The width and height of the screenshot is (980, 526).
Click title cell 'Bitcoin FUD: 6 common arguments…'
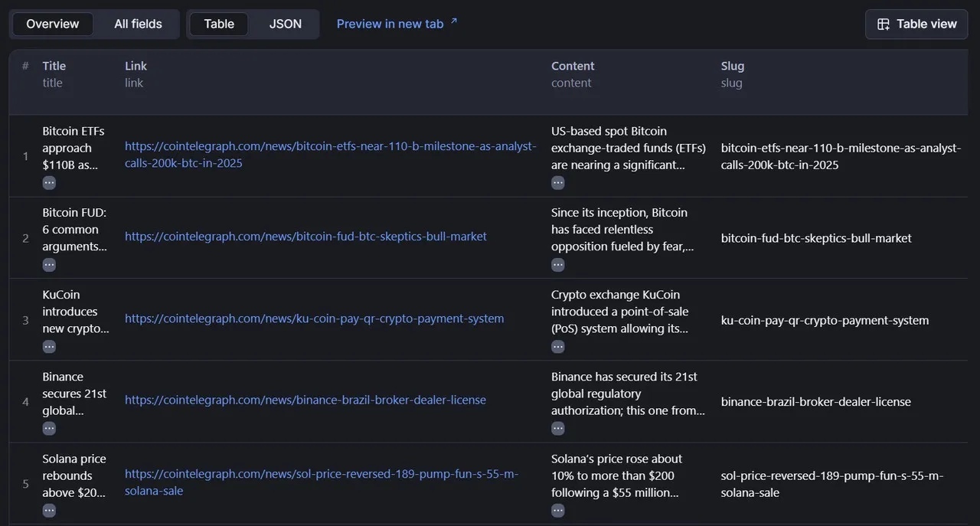(75, 230)
